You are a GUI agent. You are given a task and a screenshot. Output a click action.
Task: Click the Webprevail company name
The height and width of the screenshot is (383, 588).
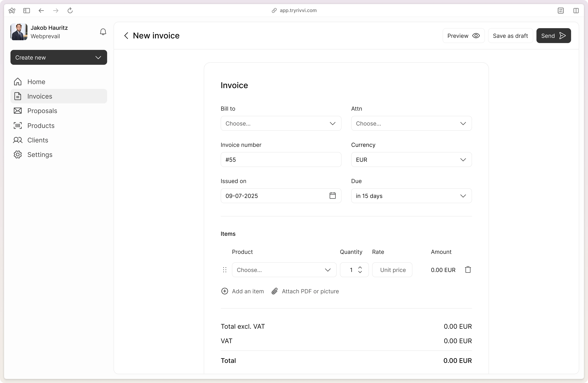tap(45, 36)
